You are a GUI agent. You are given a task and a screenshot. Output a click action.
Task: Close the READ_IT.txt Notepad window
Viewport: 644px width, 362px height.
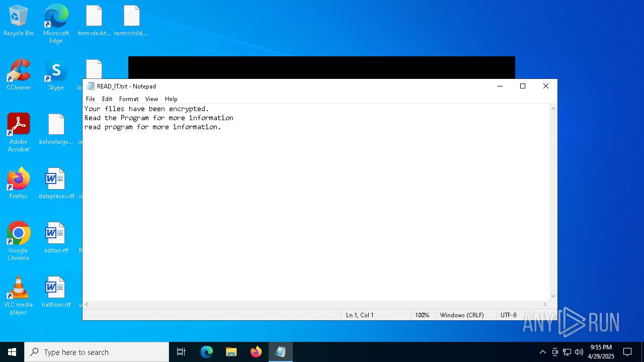(546, 86)
